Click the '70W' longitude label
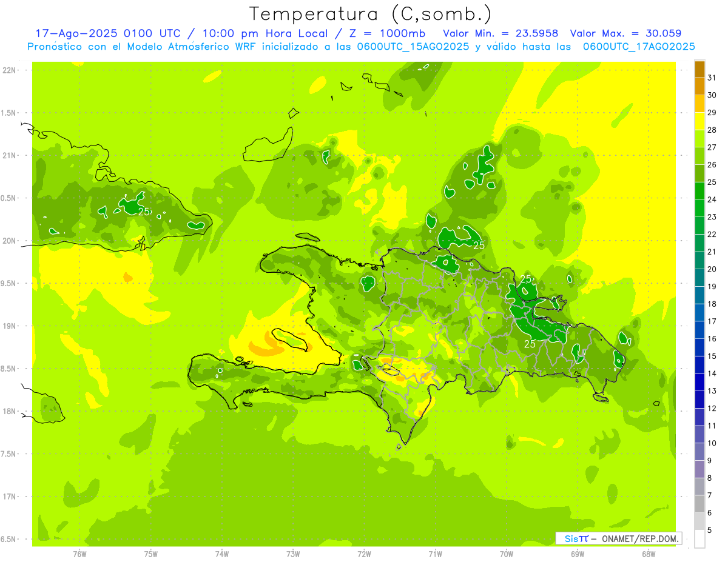Screen dimensions: 728x562 [x=507, y=554]
